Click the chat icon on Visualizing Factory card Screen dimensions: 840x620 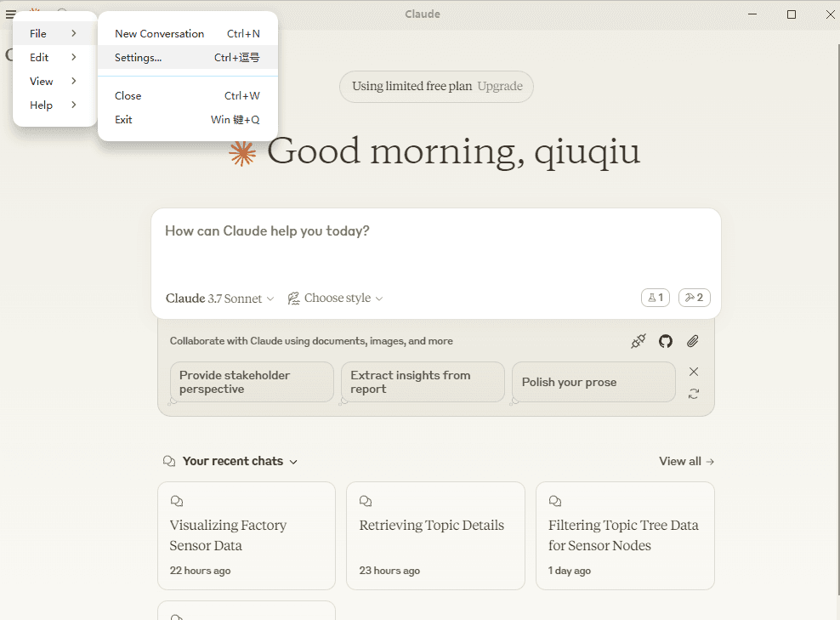click(x=177, y=501)
